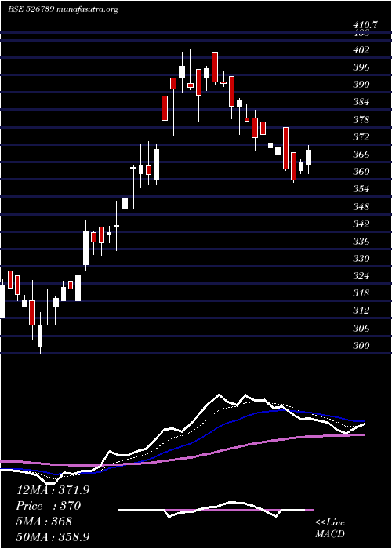The height and width of the screenshot is (549, 392).
Task: Click the 390 price axis label
Action: pos(361,85)
